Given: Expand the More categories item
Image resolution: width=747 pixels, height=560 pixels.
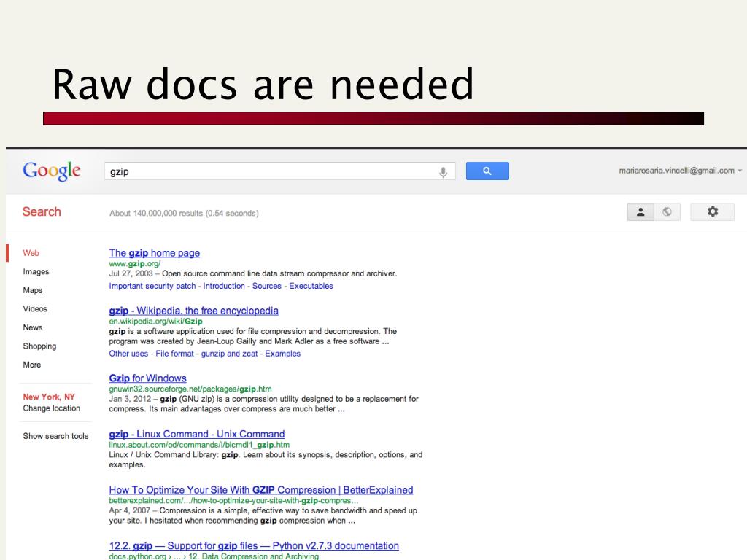Looking at the screenshot, I should pyautogui.click(x=32, y=365).
